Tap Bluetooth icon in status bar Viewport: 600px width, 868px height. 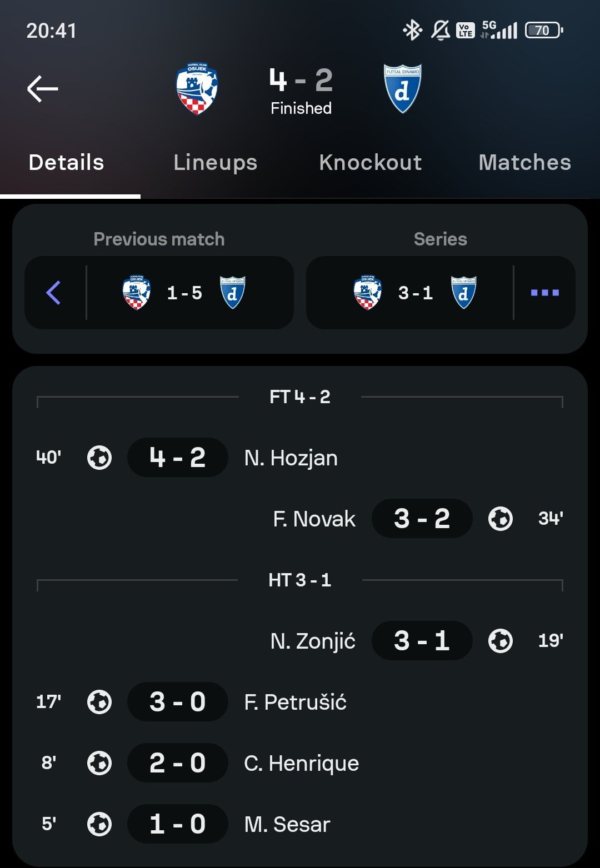pos(412,30)
